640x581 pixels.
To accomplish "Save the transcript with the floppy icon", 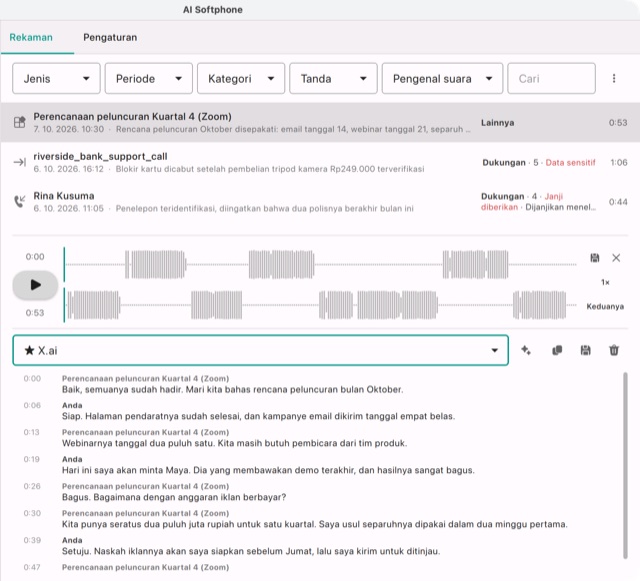I will click(585, 350).
